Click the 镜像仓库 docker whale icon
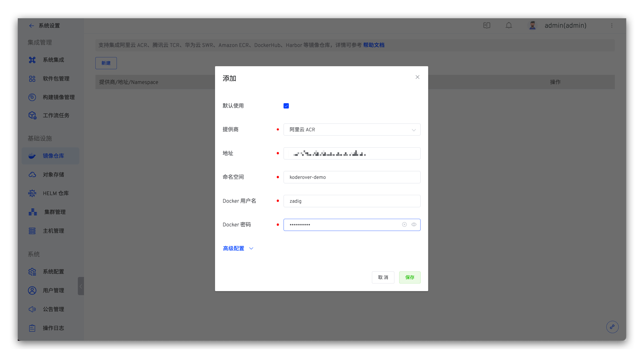This screenshot has height=359, width=644. tap(32, 156)
